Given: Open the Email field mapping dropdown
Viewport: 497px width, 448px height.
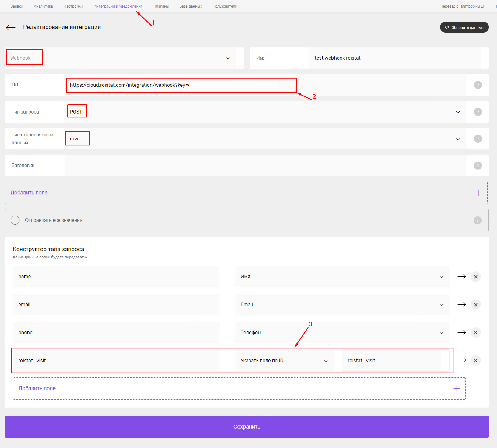Looking at the screenshot, I should pyautogui.click(x=342, y=304).
